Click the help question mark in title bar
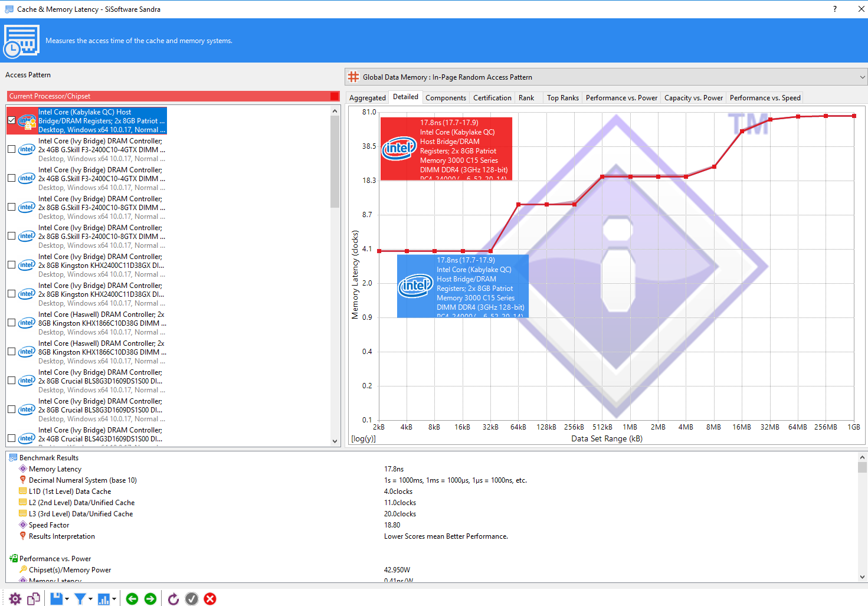 834,9
